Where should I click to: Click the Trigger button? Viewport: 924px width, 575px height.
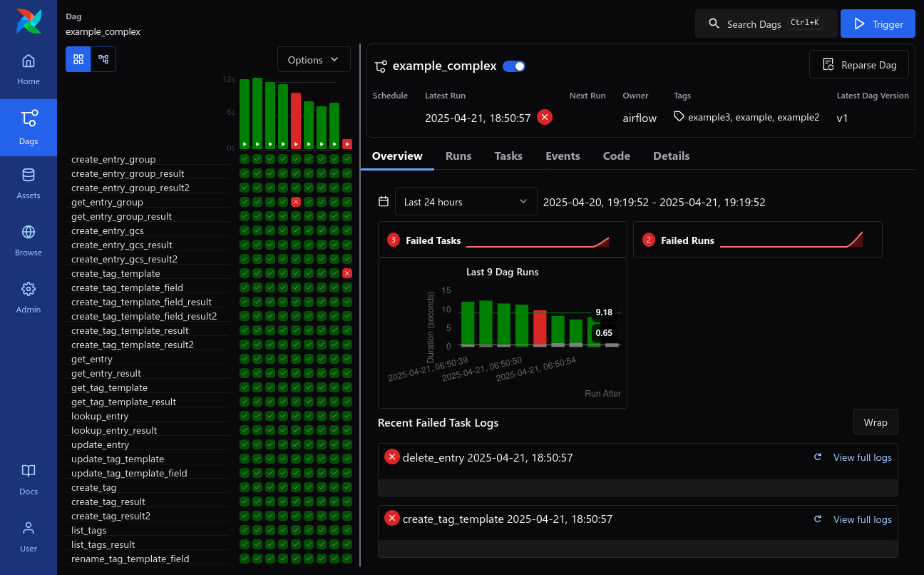click(x=878, y=23)
